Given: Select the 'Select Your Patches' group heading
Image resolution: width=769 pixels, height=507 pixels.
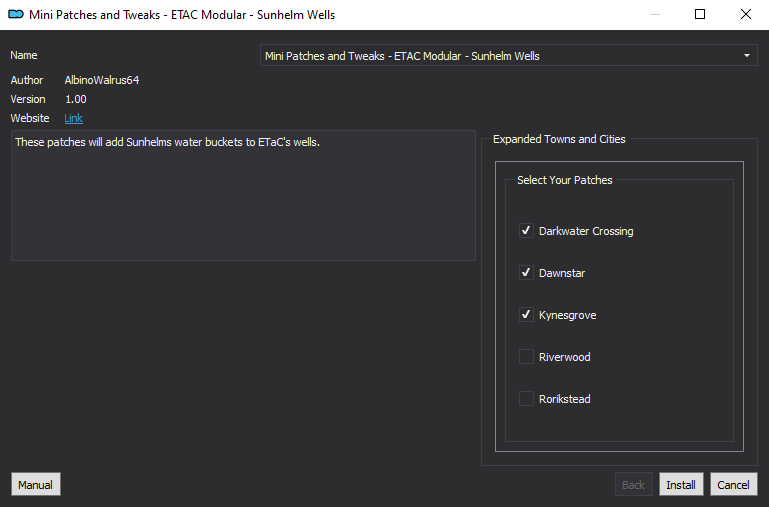Looking at the screenshot, I should (x=564, y=180).
